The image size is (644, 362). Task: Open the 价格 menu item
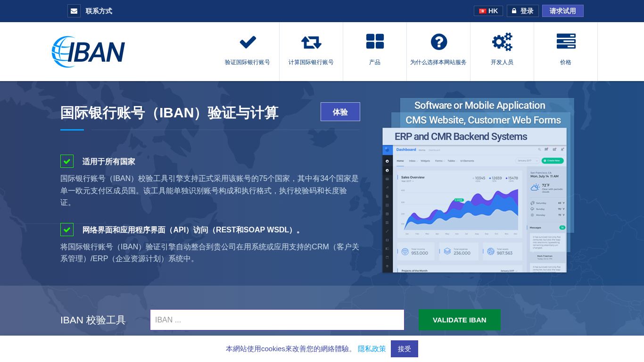[x=566, y=62]
